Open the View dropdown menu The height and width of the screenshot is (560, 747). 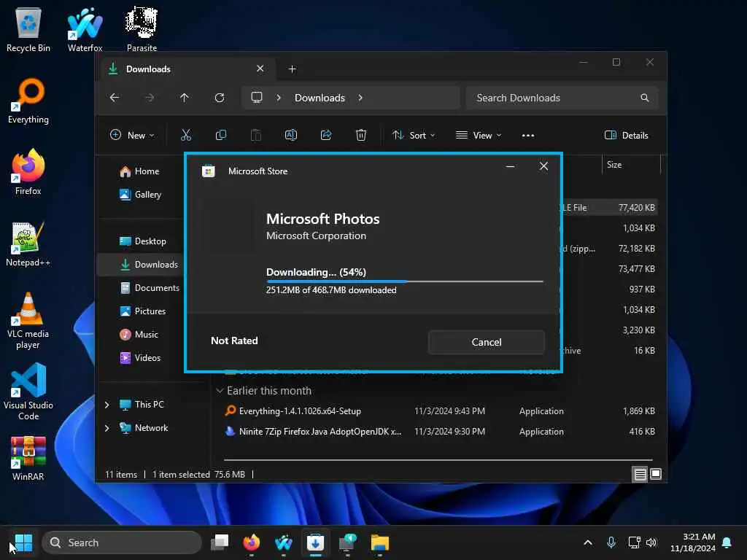click(x=479, y=135)
